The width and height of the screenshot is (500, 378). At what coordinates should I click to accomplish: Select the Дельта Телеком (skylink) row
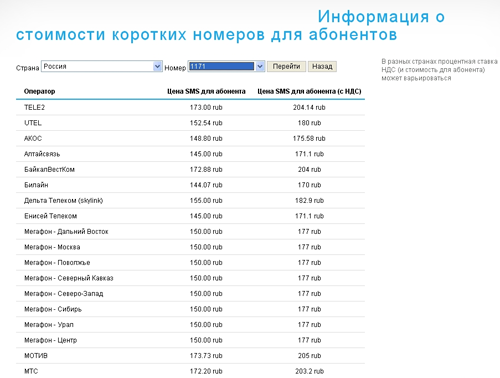click(190, 200)
